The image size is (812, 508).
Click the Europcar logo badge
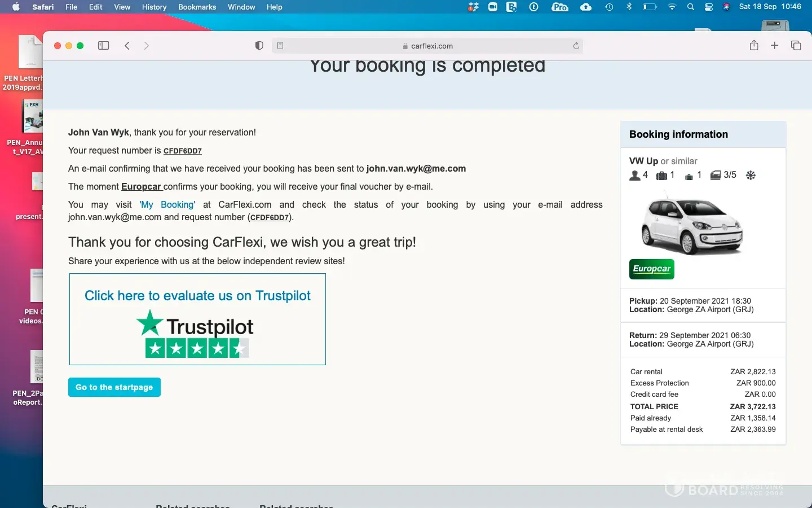tap(652, 269)
